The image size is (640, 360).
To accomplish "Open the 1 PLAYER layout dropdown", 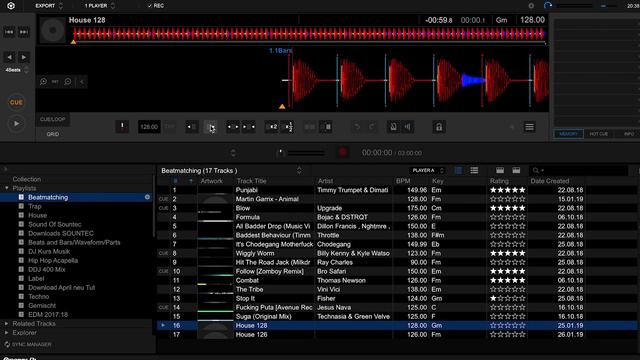I will pyautogui.click(x=99, y=6).
